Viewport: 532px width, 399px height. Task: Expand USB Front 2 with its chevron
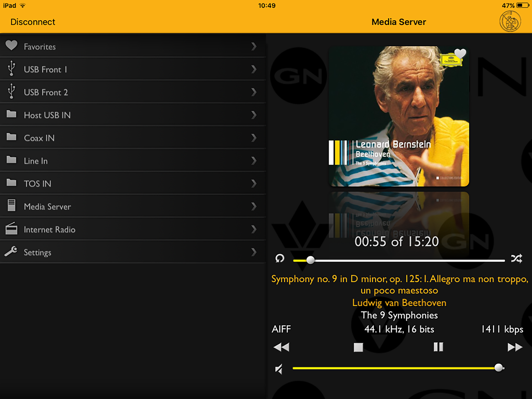[x=254, y=92]
